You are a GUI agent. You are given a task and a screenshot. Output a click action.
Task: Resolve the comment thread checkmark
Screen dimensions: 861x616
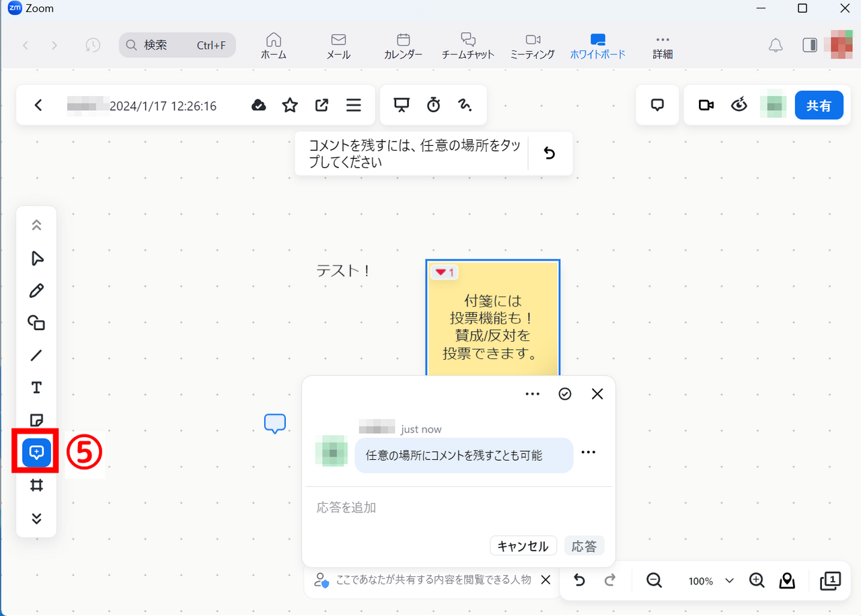point(565,394)
